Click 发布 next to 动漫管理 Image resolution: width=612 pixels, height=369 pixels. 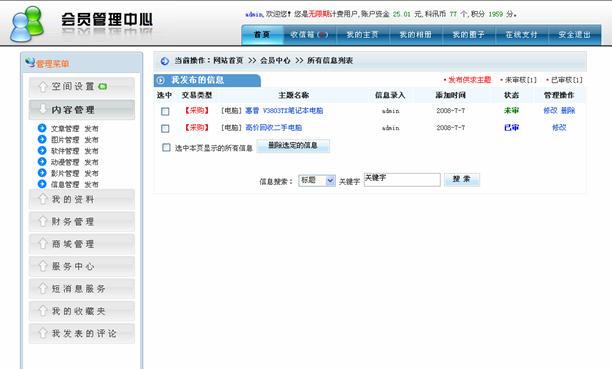92,162
